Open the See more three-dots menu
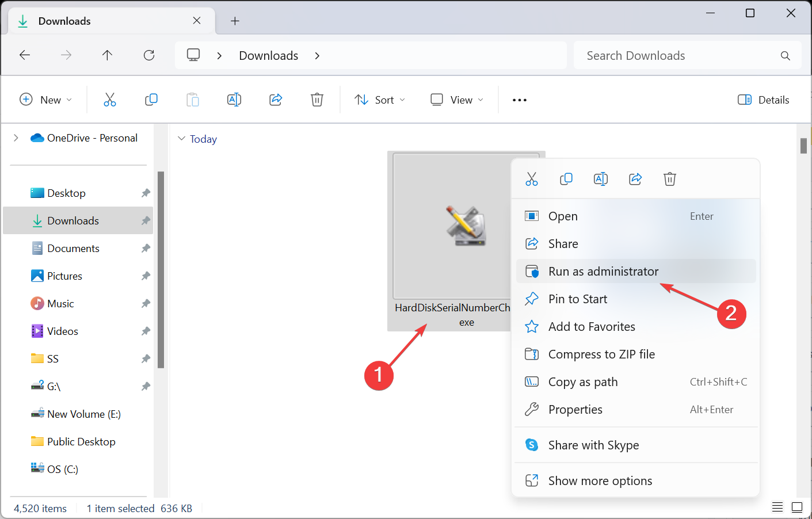The width and height of the screenshot is (812, 519). 520,100
